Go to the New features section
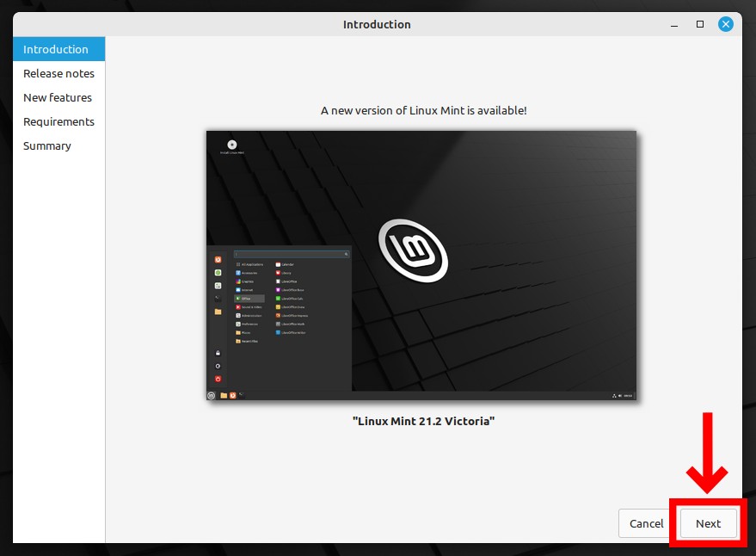The width and height of the screenshot is (756, 556). pos(58,97)
